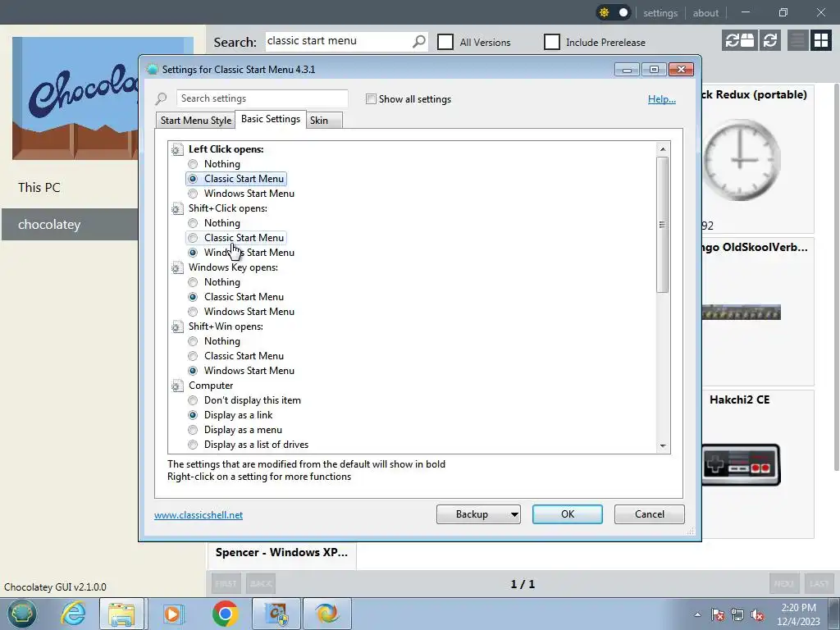This screenshot has width=840, height=630.
Task: Click the taskbar clock showing 2:20 PM
Action: (798, 614)
